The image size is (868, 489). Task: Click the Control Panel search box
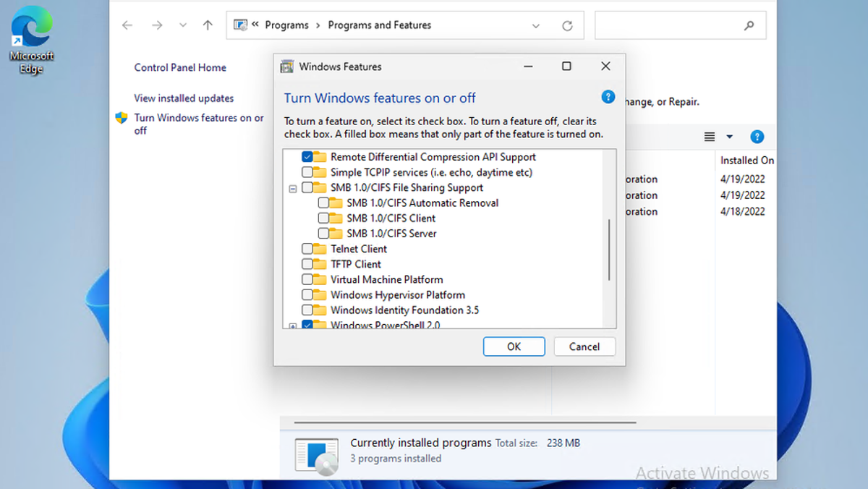(681, 25)
